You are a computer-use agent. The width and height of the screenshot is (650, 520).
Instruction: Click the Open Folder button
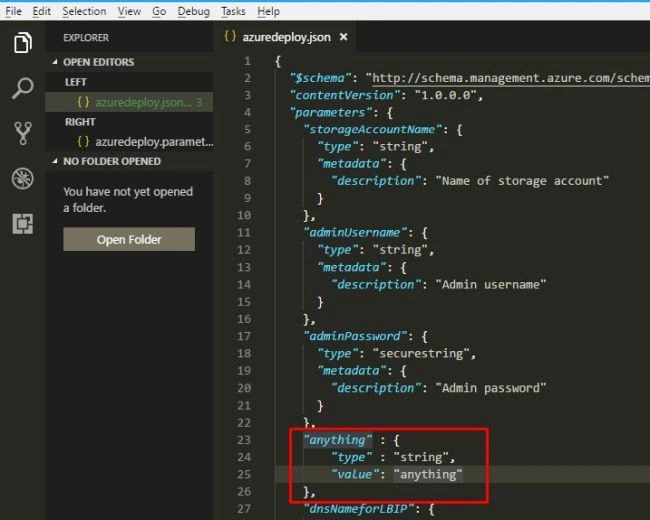129,239
